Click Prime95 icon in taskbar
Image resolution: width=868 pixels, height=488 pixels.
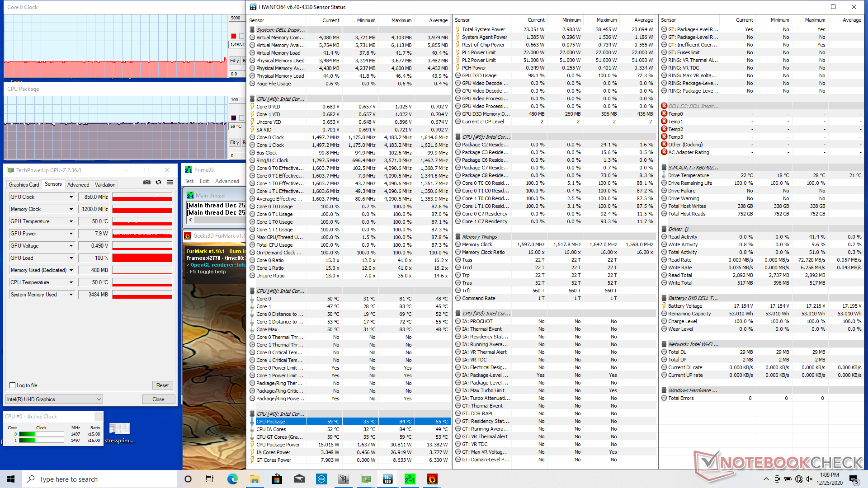pos(410,479)
